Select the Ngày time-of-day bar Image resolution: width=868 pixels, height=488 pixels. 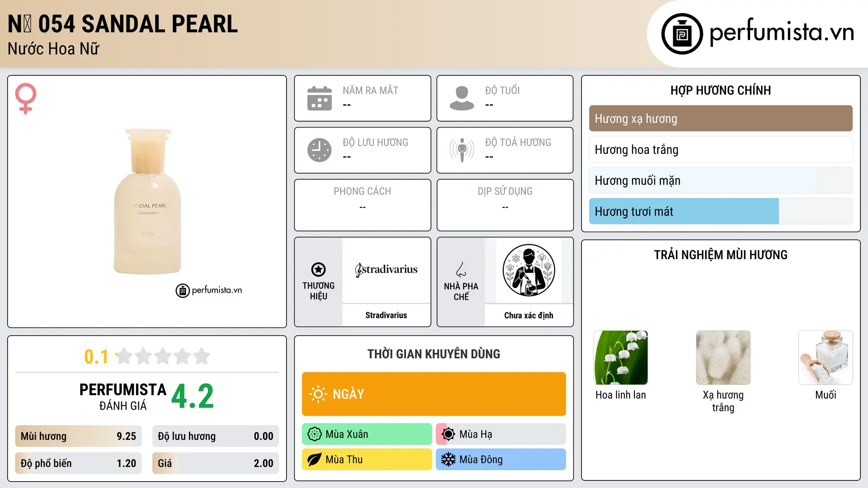(x=434, y=394)
